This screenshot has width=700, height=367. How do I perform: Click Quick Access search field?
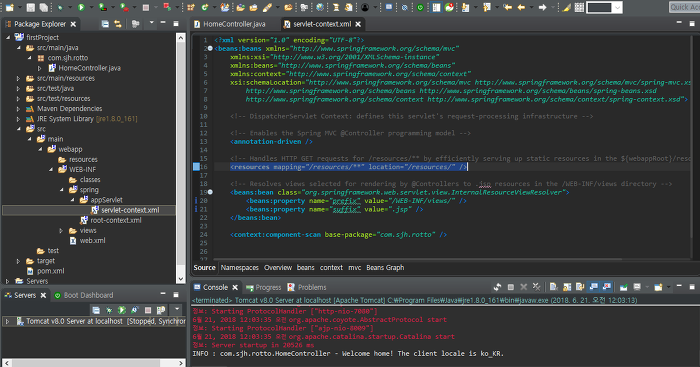pyautogui.click(x=684, y=7)
